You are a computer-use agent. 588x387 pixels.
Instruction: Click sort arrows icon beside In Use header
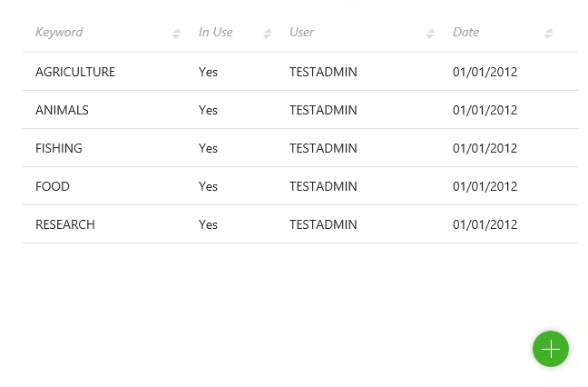click(x=267, y=34)
